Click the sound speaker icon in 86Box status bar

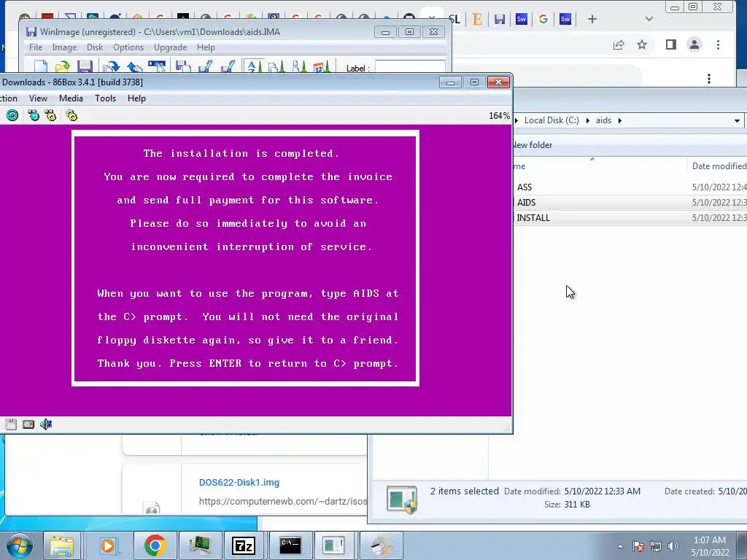(46, 424)
